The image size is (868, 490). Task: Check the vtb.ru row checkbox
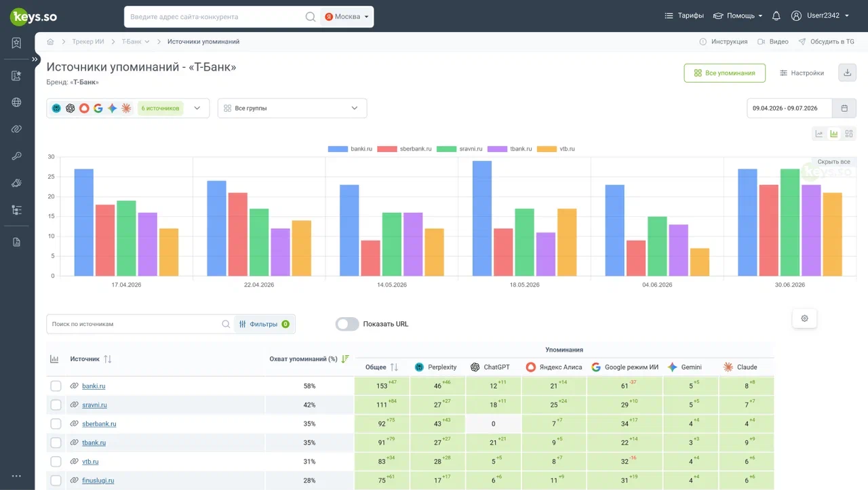tap(56, 462)
